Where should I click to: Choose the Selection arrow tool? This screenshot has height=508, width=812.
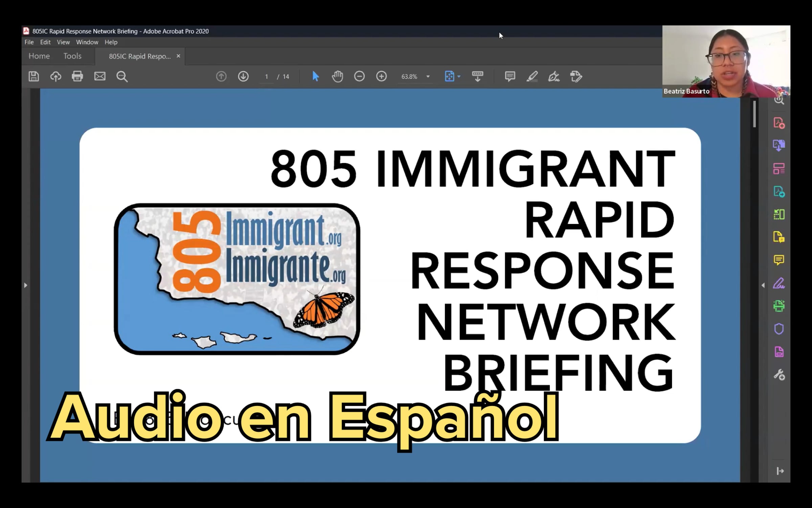[x=315, y=76]
